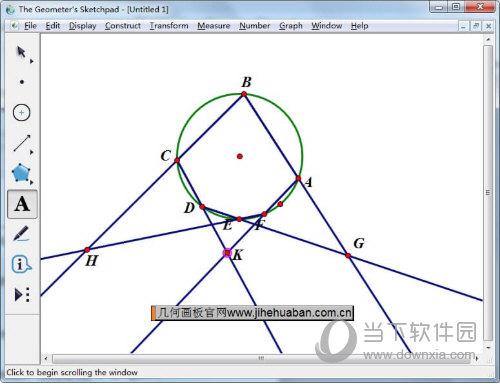Viewport: 500px width, 384px height.
Task: Select the Straightedge segment tool
Action: point(22,143)
